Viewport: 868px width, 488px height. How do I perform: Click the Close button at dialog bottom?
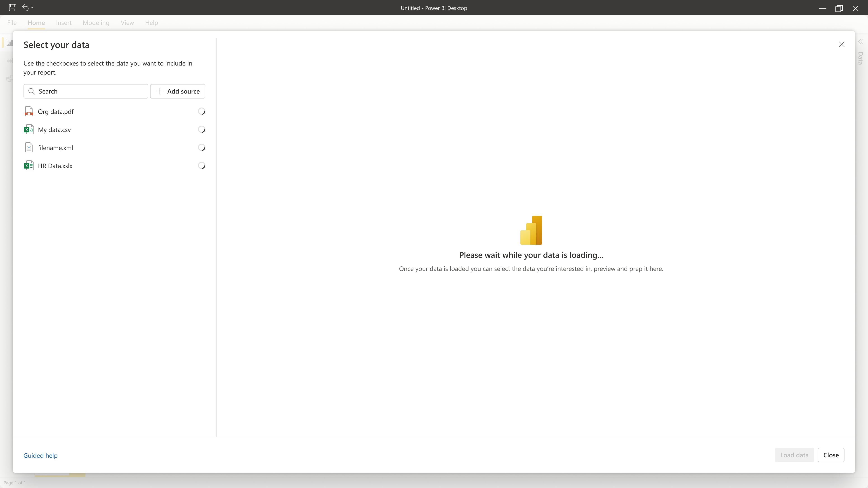831,455
